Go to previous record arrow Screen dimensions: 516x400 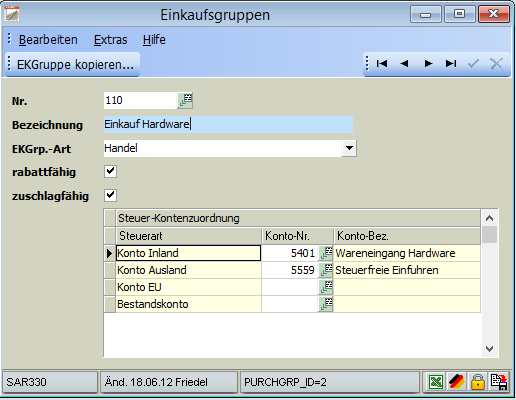tap(404, 63)
